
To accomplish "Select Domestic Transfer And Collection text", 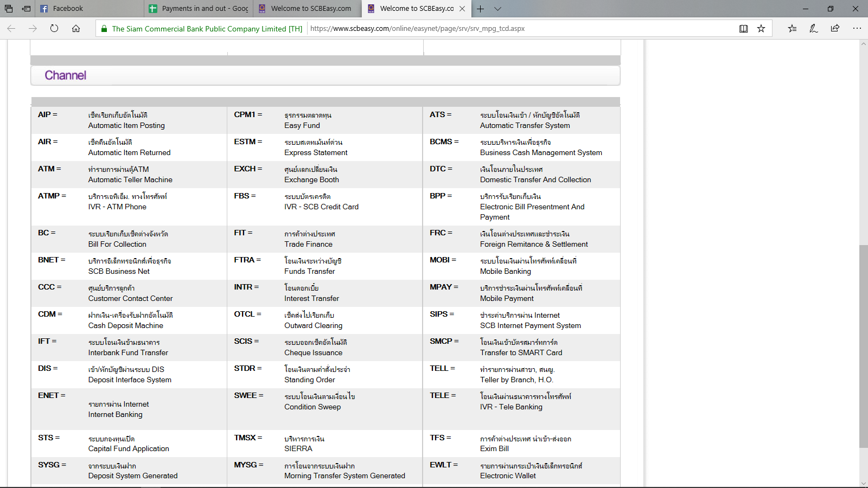I will click(535, 179).
